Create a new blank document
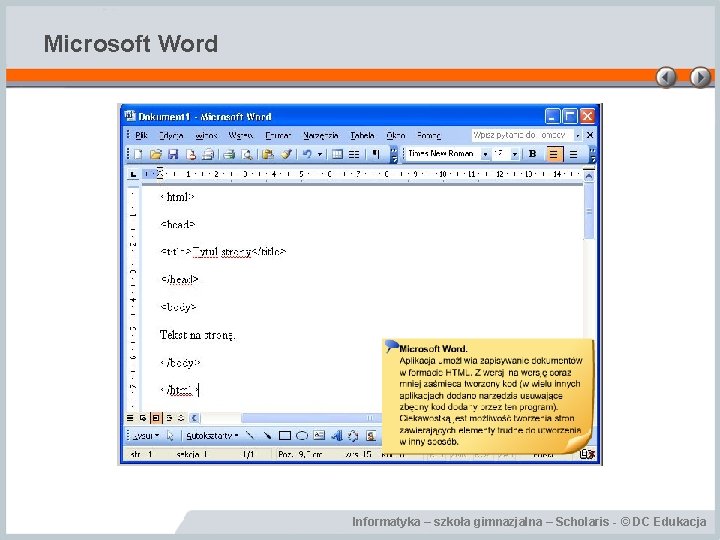 pyautogui.click(x=138, y=154)
